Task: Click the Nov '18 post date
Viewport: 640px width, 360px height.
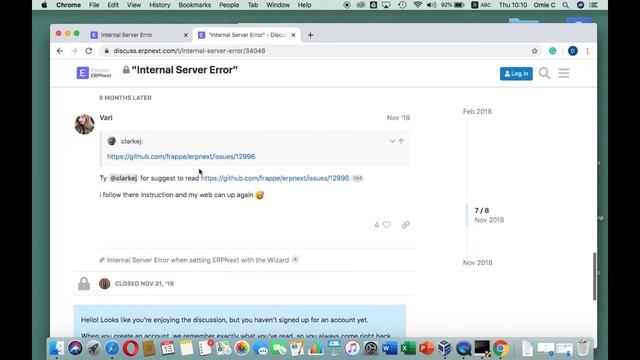Action: click(398, 118)
